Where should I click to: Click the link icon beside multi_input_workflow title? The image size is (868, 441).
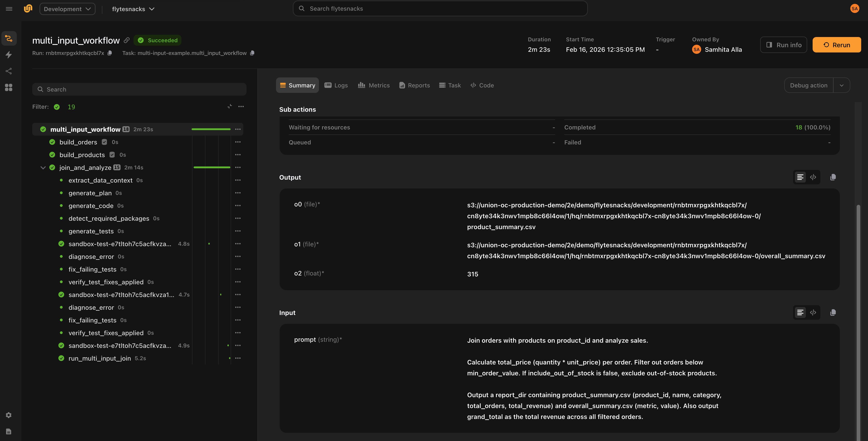pyautogui.click(x=127, y=40)
